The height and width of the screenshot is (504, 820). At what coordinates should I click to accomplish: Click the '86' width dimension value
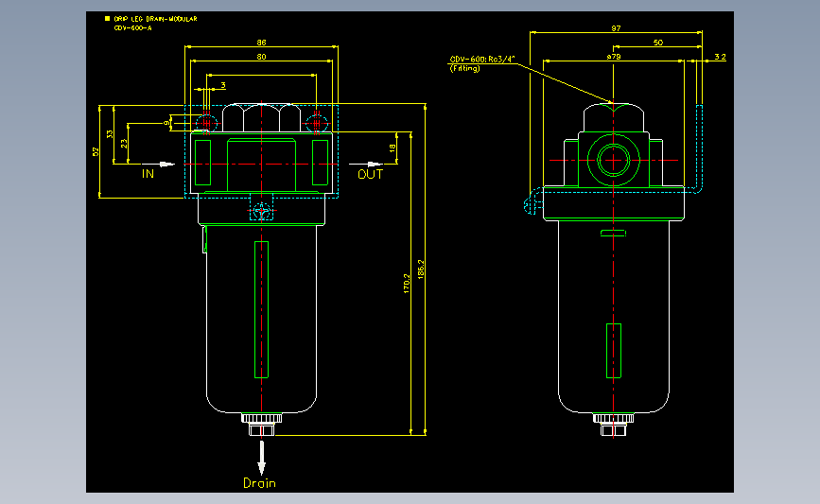(x=261, y=43)
